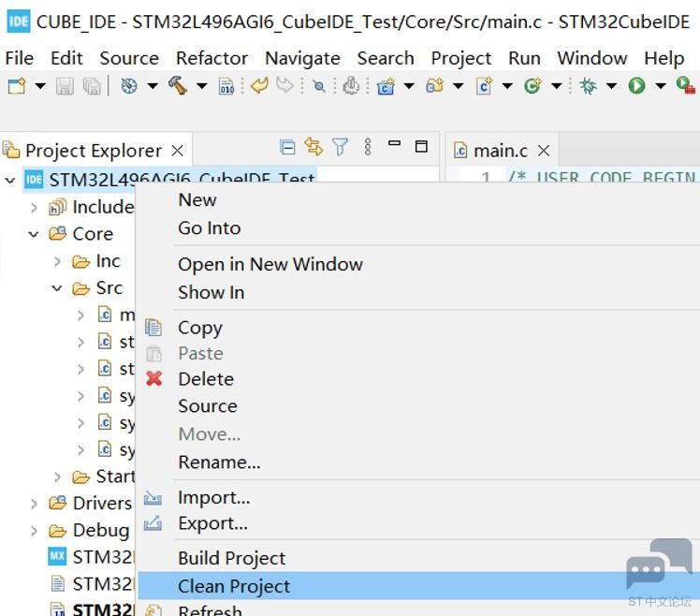Open dropdown arrow next to hammer Build icon

coord(202,86)
